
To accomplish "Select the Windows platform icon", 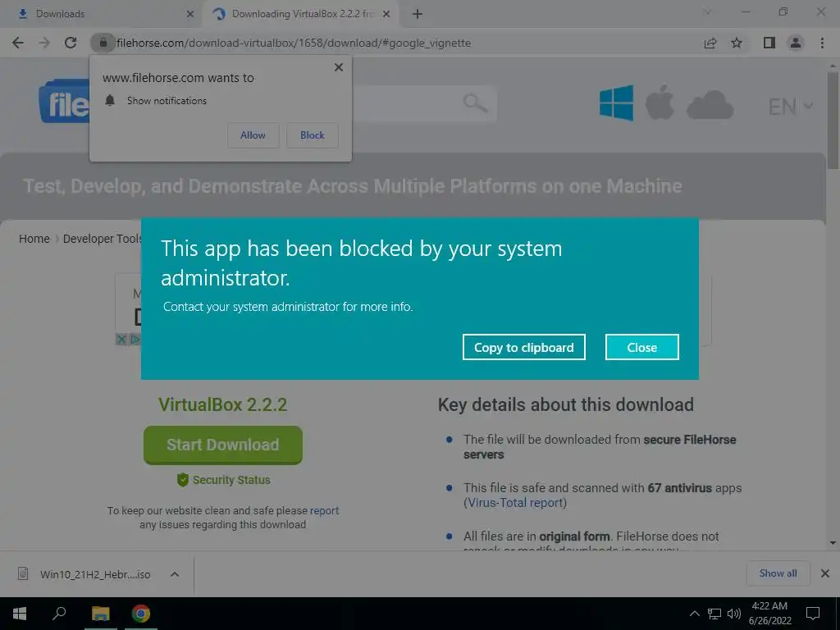I will click(617, 103).
